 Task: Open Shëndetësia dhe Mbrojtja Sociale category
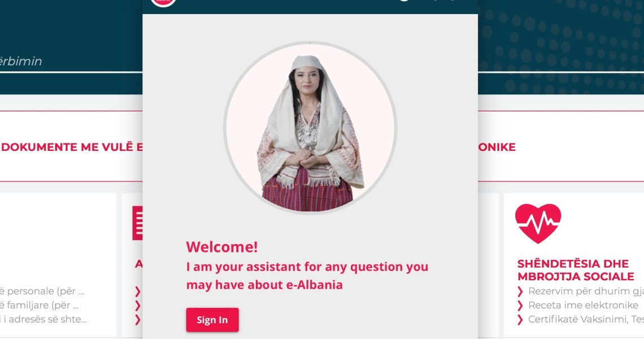576,270
